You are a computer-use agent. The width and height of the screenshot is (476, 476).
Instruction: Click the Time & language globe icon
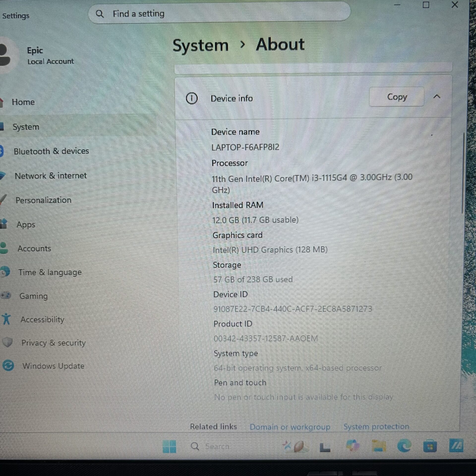click(x=5, y=272)
